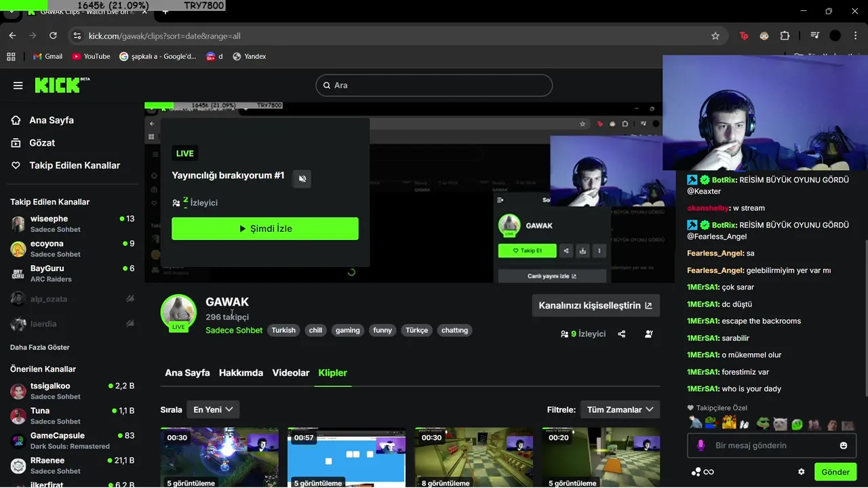This screenshot has width=868, height=488.
Task: Open Tuna recommended channel
Action: coord(72,416)
